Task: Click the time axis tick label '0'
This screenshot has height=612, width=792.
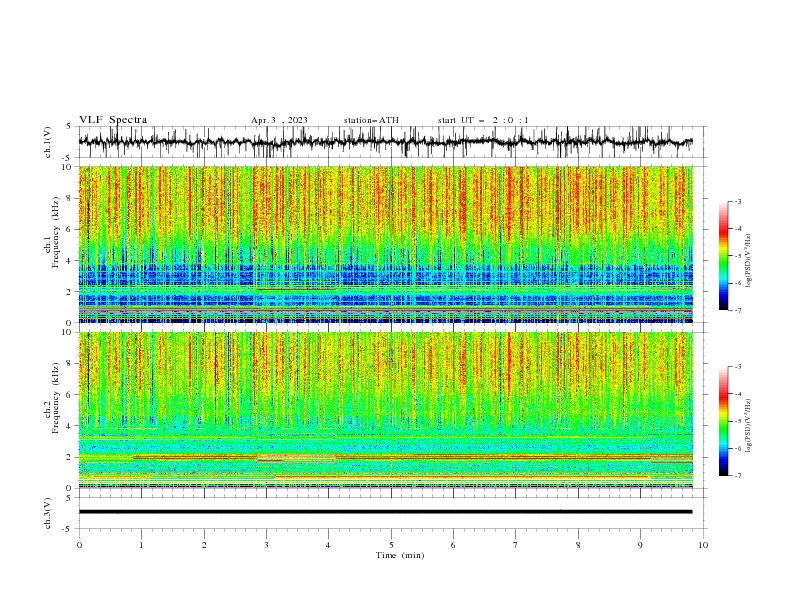Action: [x=79, y=545]
